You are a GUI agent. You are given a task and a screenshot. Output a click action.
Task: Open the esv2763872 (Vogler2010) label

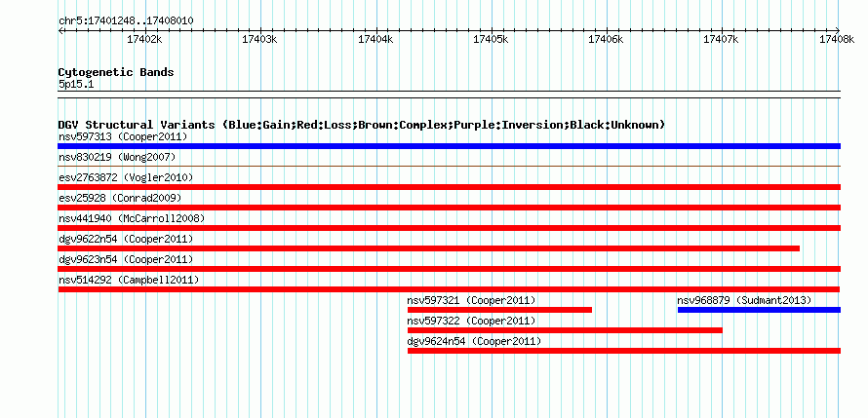pos(126,177)
